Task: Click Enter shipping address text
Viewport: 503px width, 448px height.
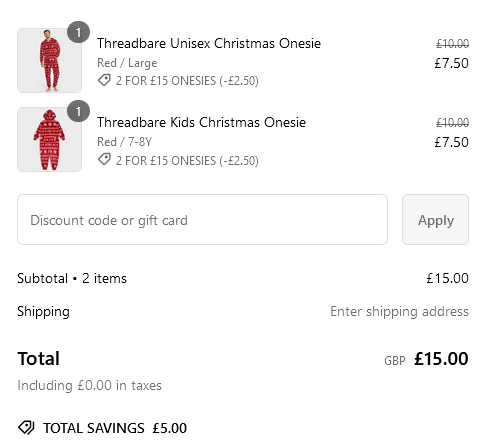Action: pyautogui.click(x=399, y=312)
